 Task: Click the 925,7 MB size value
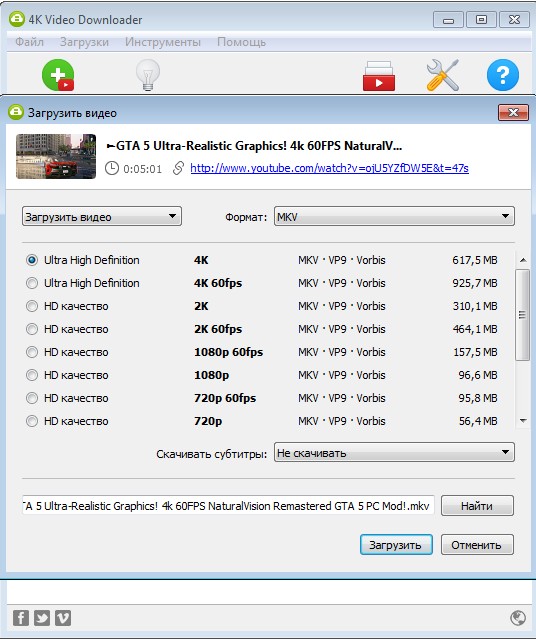coord(475,283)
